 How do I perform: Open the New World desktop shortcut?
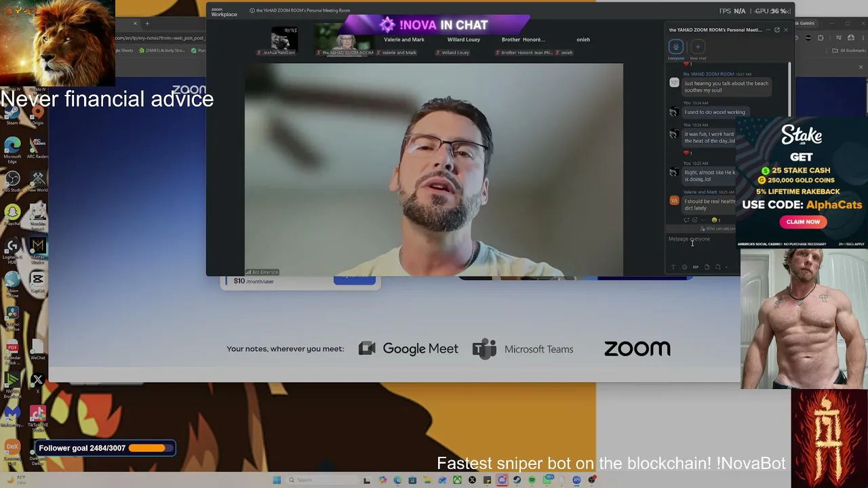[x=37, y=181]
